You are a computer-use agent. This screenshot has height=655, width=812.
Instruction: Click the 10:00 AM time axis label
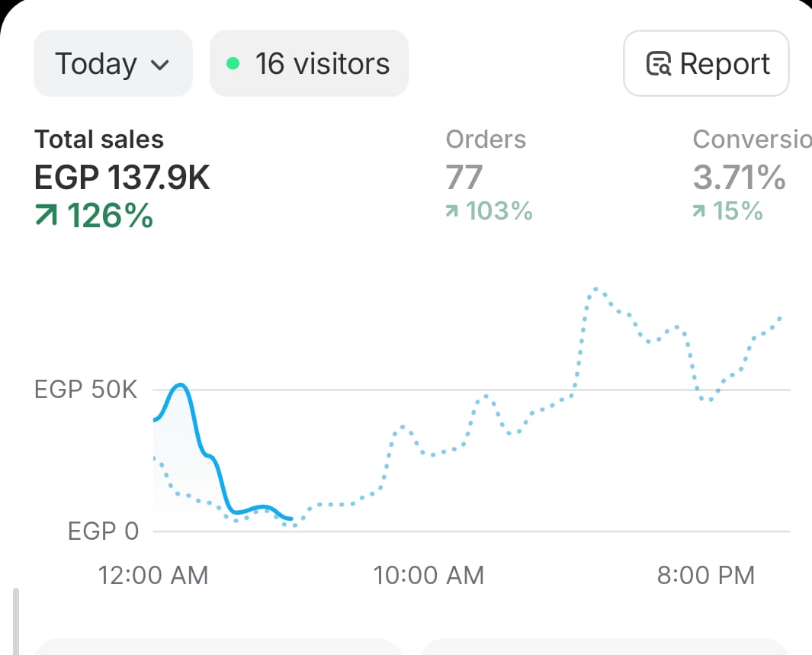coord(428,575)
